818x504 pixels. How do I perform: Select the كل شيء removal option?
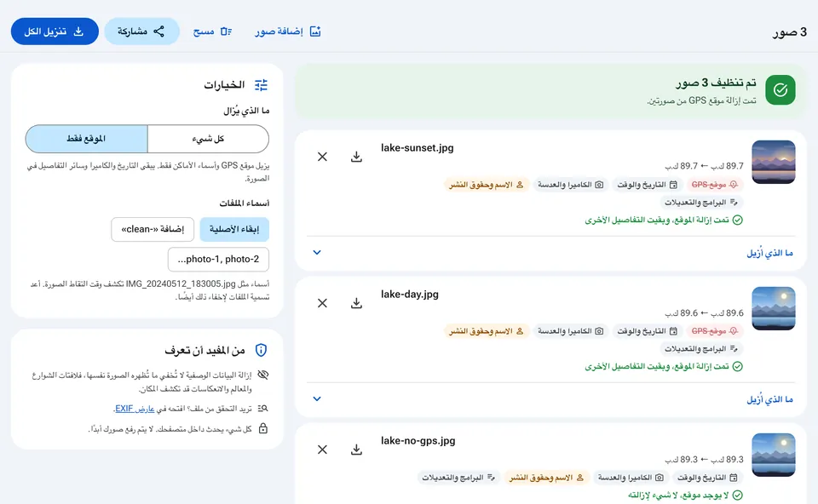pos(208,139)
